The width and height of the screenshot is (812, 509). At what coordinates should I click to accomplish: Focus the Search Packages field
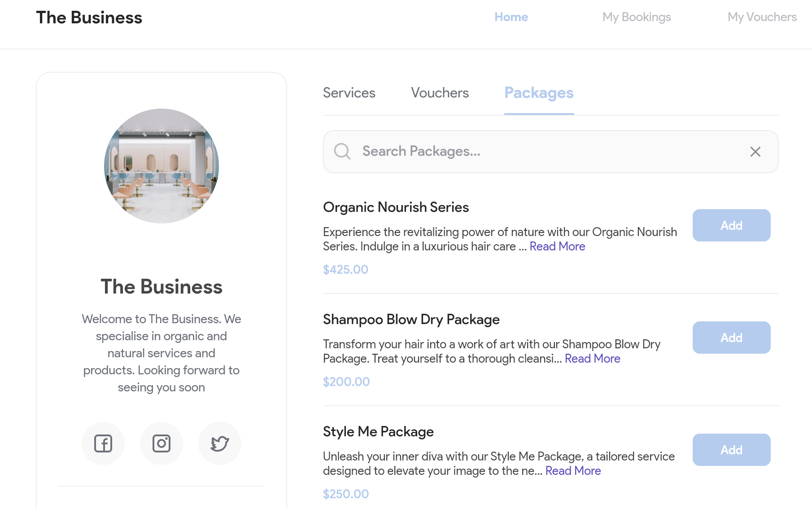click(550, 152)
